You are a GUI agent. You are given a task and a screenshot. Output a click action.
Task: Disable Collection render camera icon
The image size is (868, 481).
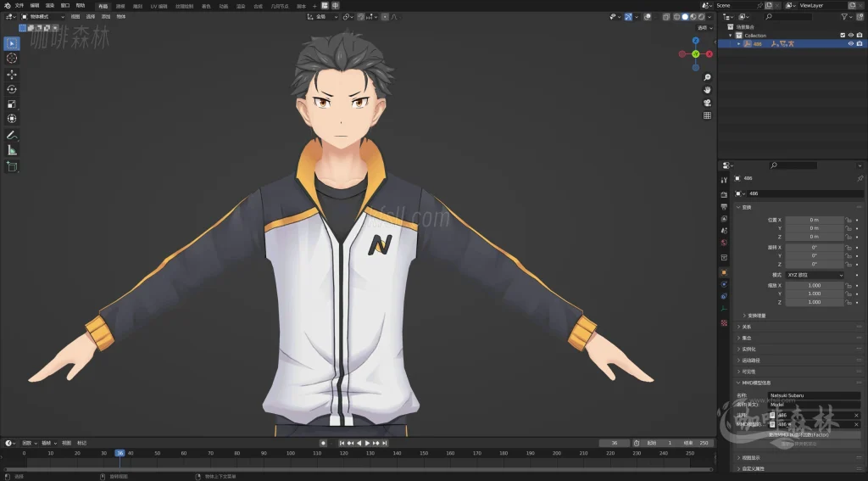[860, 35]
